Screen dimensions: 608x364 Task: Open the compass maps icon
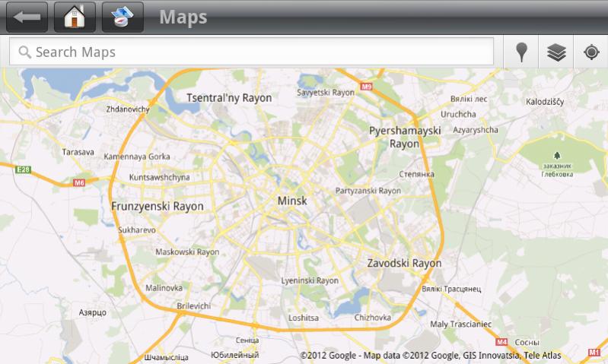(x=123, y=17)
